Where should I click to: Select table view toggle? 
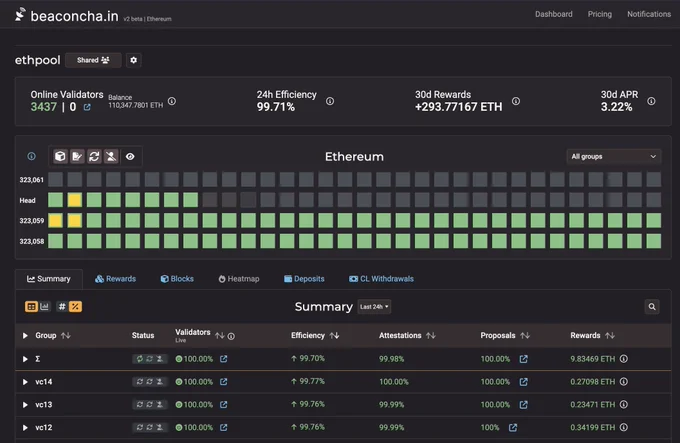(x=31, y=306)
